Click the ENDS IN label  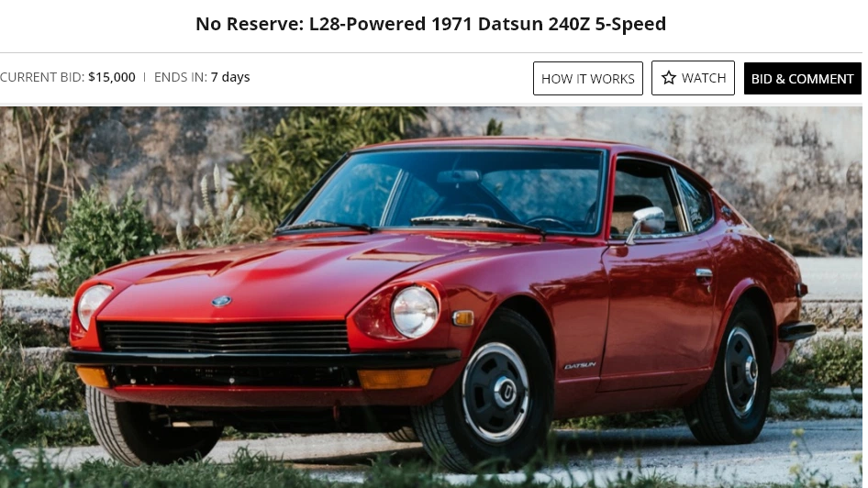[x=181, y=77]
